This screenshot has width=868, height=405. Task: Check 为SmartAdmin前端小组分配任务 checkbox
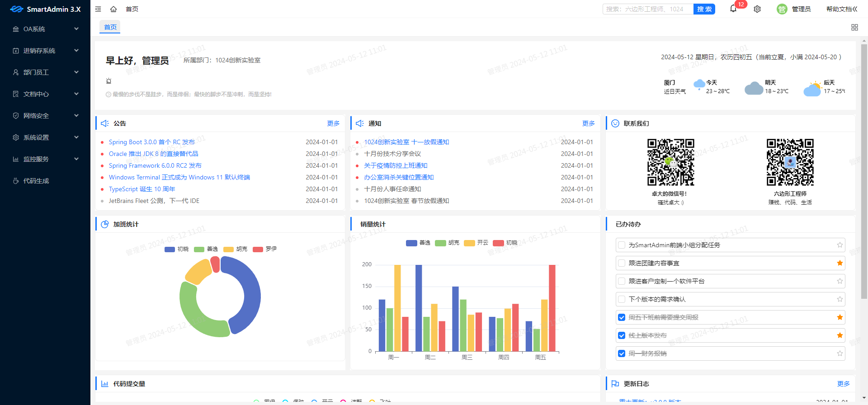click(622, 245)
